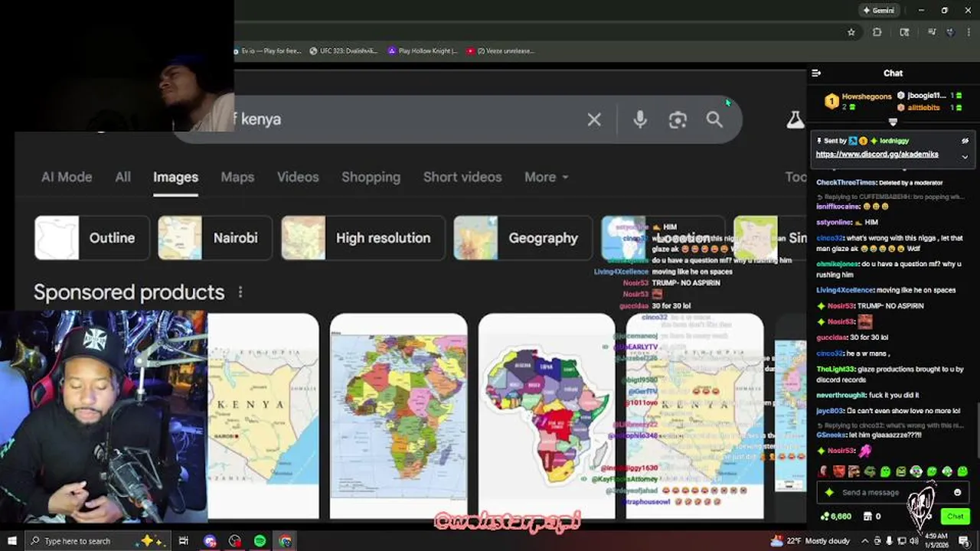980x551 pixels.
Task: Open Sponsored products three-dot menu
Action: click(x=240, y=292)
